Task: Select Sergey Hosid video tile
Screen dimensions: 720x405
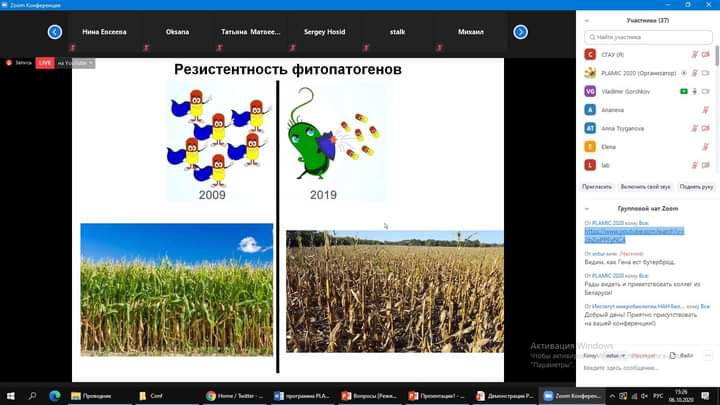Action: point(324,34)
